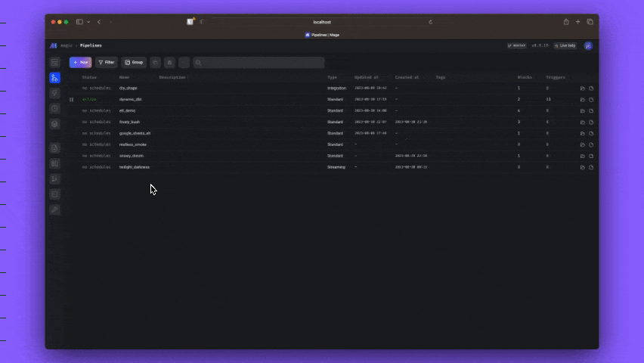Open folder icon for dynamic_dbt row
This screenshot has height=363, width=644.
582,100
